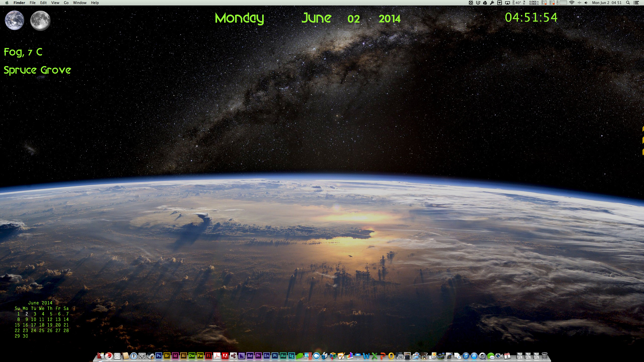This screenshot has height=362, width=644.
Task: Open iTunes from the dock
Action: 466,356
